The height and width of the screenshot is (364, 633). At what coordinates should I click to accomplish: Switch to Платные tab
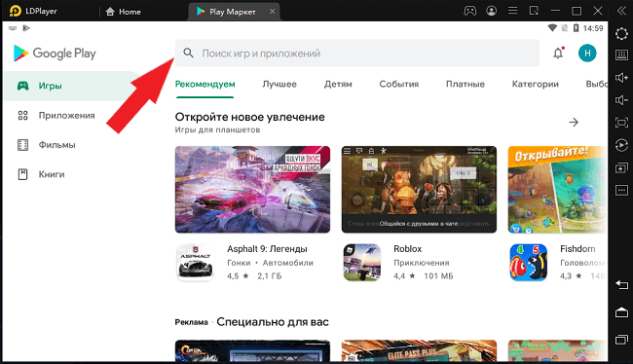pos(465,84)
